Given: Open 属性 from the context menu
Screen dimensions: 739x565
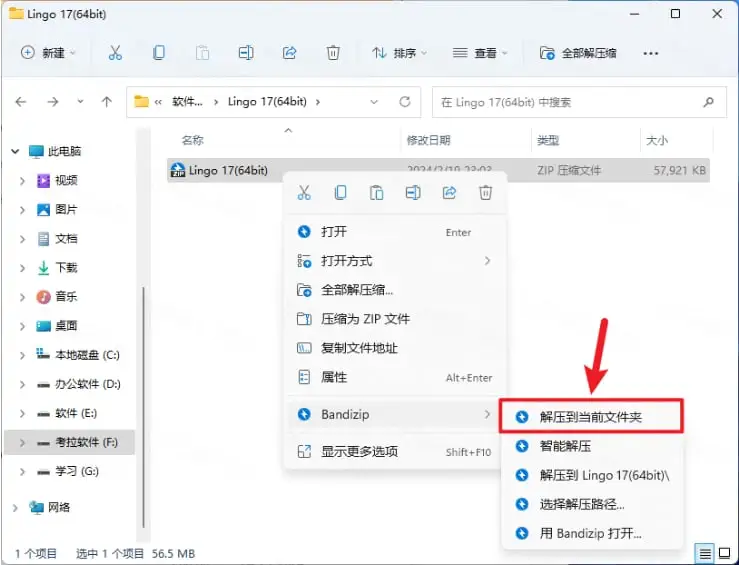Looking at the screenshot, I should pyautogui.click(x=395, y=377).
